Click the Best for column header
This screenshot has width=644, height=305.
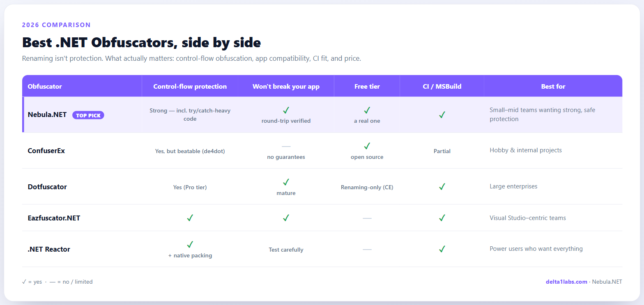click(553, 86)
